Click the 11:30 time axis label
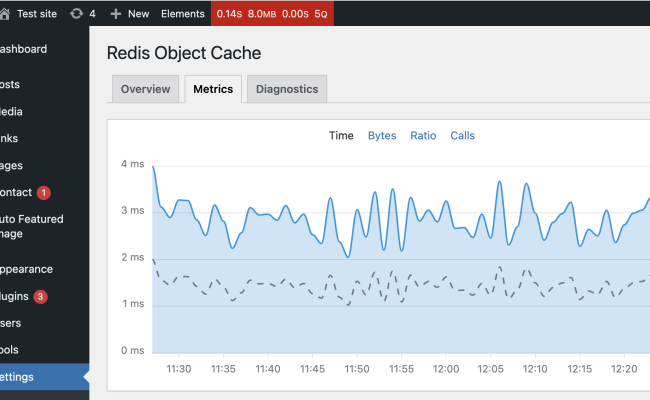The width and height of the screenshot is (650, 400). coord(179,369)
